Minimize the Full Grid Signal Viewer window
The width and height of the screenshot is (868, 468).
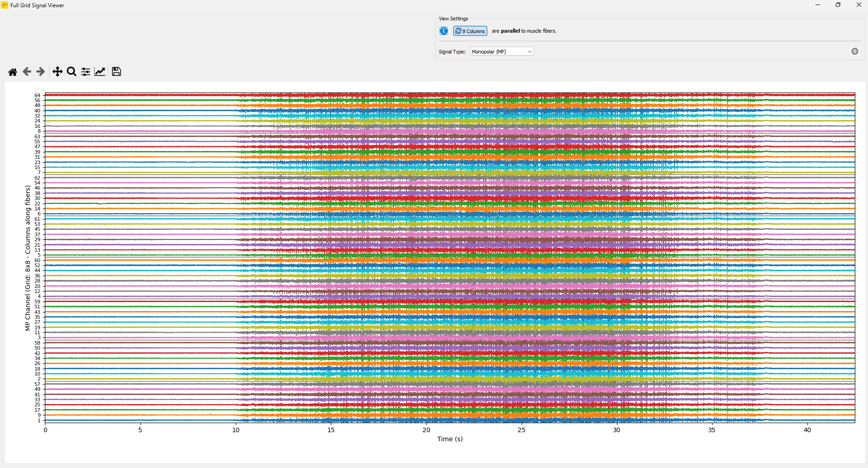pyautogui.click(x=818, y=5)
